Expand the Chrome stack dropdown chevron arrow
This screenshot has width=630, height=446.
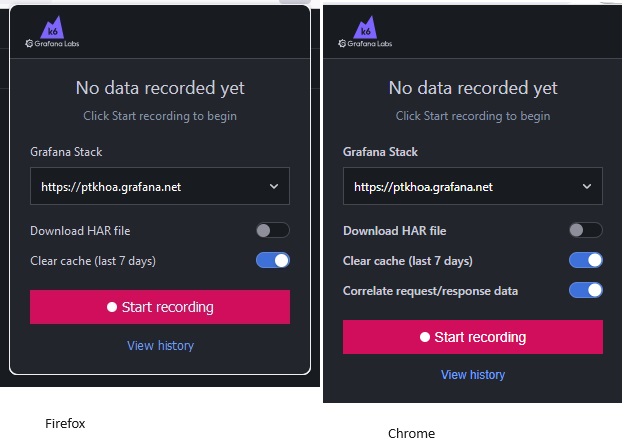[586, 187]
